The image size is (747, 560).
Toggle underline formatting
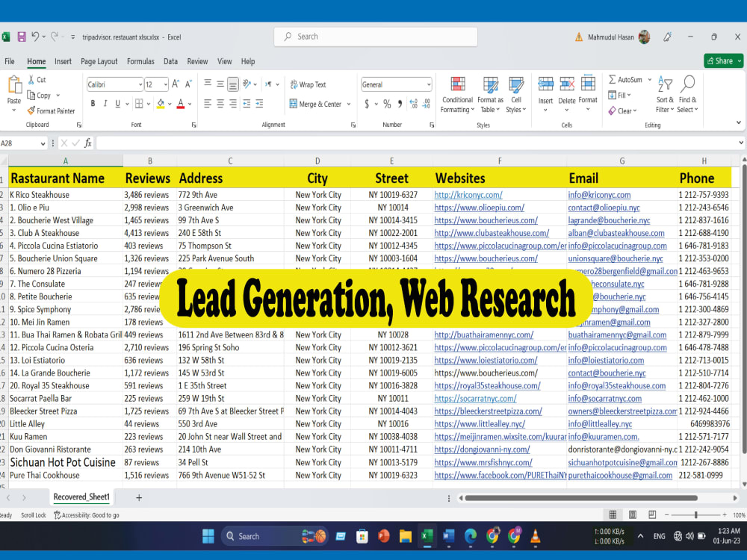pos(118,103)
